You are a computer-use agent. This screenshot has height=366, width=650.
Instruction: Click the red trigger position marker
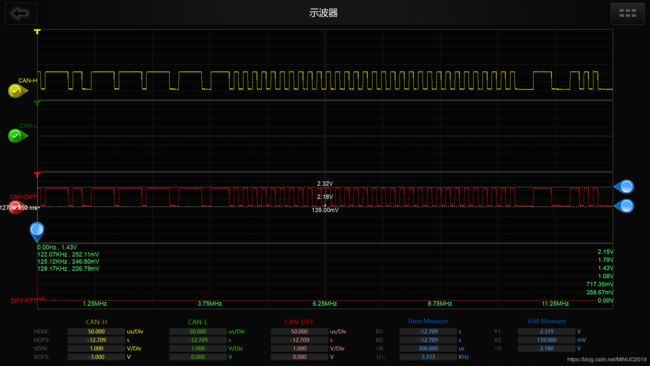pos(37,175)
